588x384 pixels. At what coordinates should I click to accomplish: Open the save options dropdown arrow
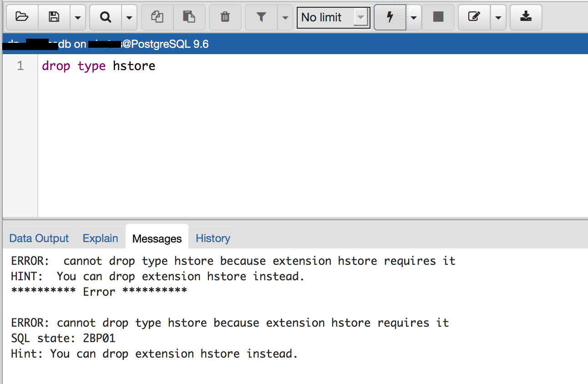(77, 17)
